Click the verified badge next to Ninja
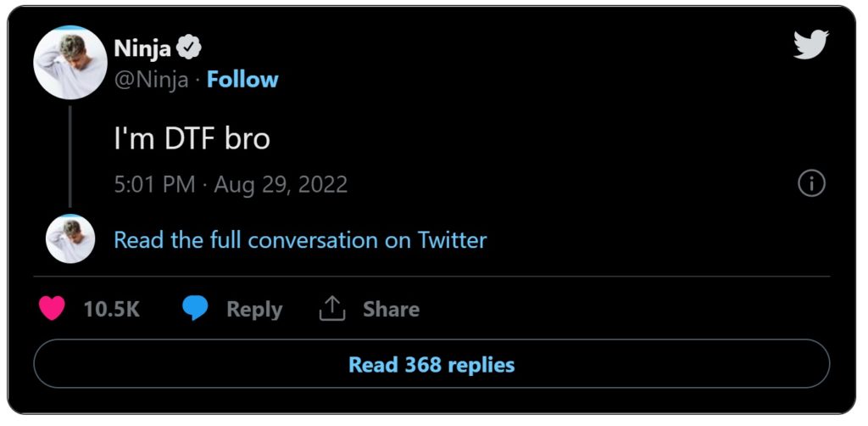 click(x=189, y=48)
